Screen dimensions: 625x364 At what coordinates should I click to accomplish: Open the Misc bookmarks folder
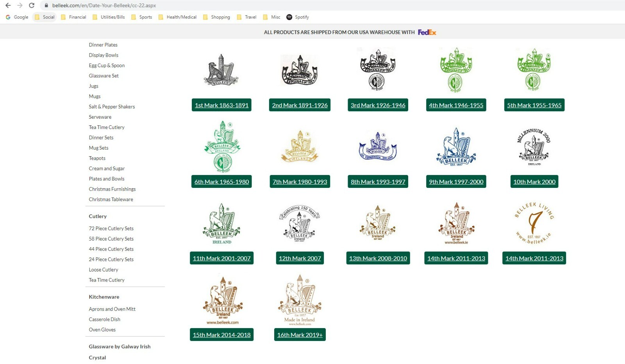click(x=272, y=17)
